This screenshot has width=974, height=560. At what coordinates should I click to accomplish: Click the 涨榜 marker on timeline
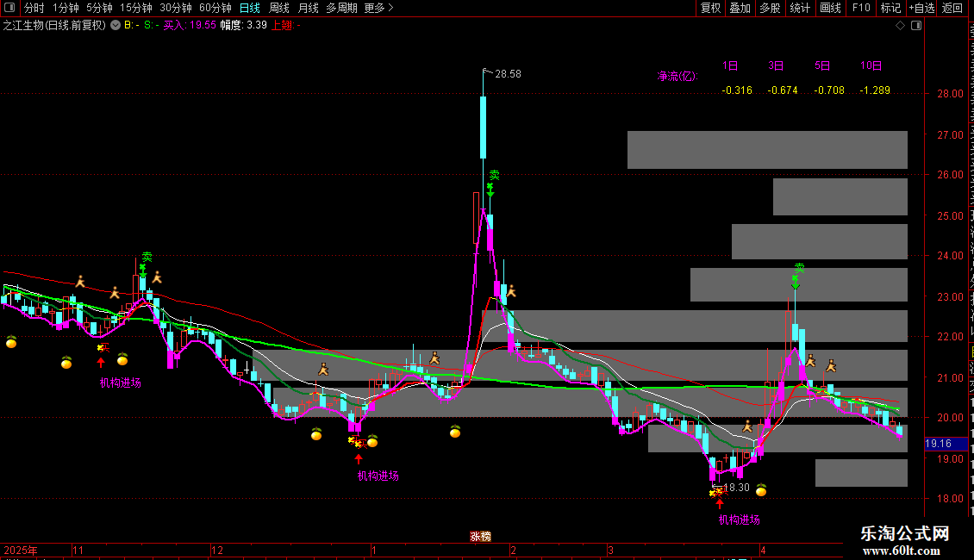pos(480,536)
